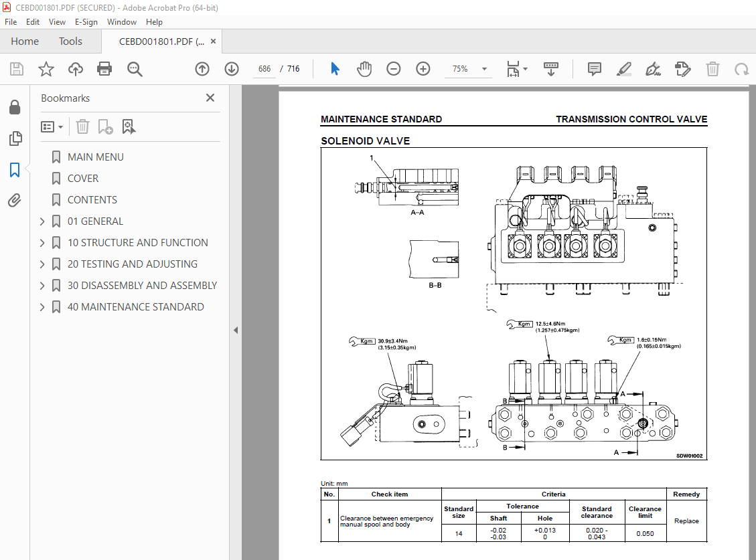Open the Attachments paperclip panel
756x560 pixels.
point(15,200)
